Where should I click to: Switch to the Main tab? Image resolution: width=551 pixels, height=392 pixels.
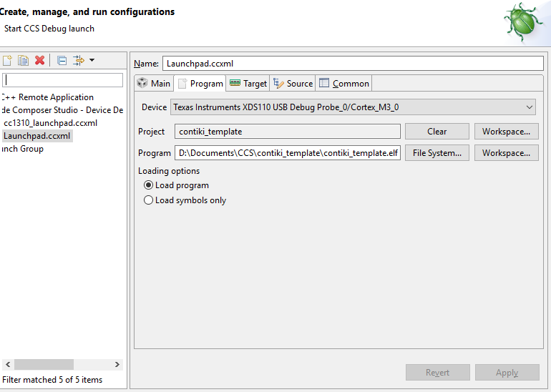pyautogui.click(x=154, y=84)
